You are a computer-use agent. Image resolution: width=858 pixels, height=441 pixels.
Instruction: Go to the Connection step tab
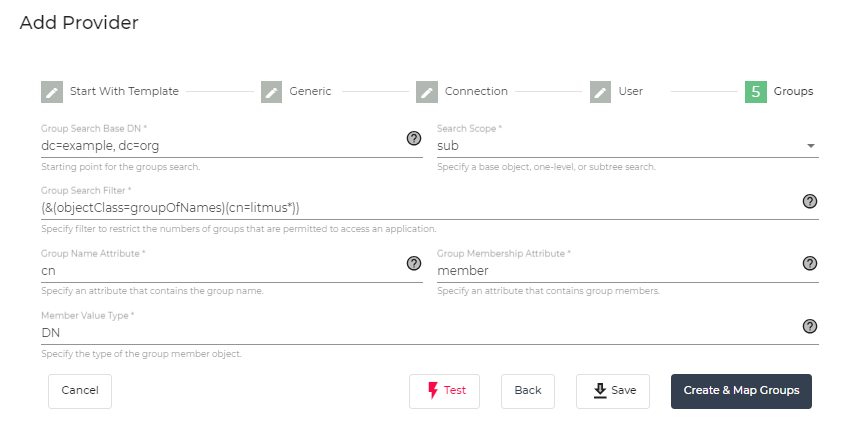tap(476, 92)
